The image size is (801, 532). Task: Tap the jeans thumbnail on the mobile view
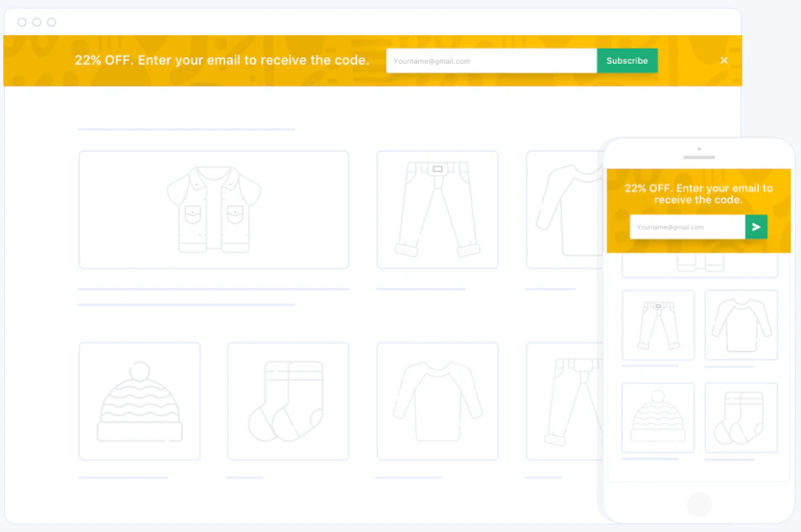coord(657,325)
